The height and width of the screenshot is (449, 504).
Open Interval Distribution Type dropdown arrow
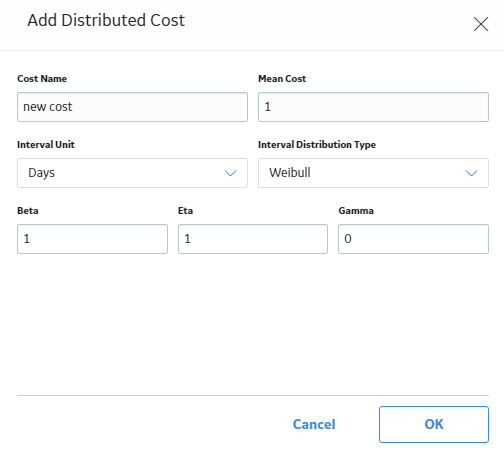(471, 173)
